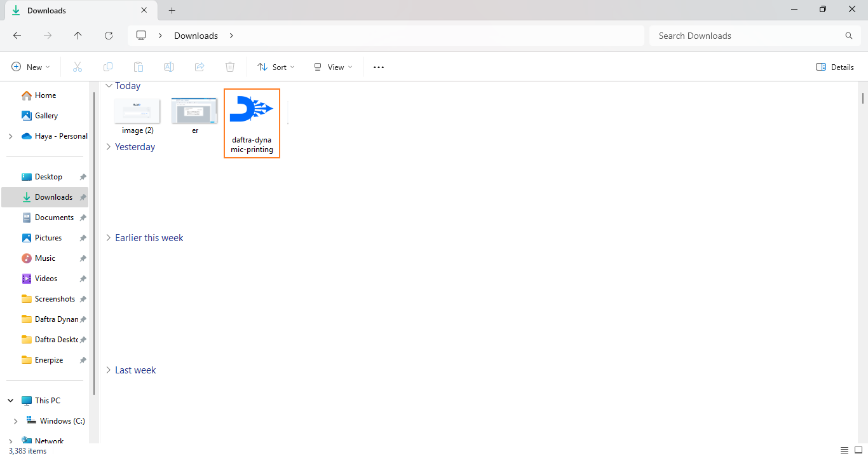Close the Downloads tab
868x458 pixels.
(x=144, y=10)
